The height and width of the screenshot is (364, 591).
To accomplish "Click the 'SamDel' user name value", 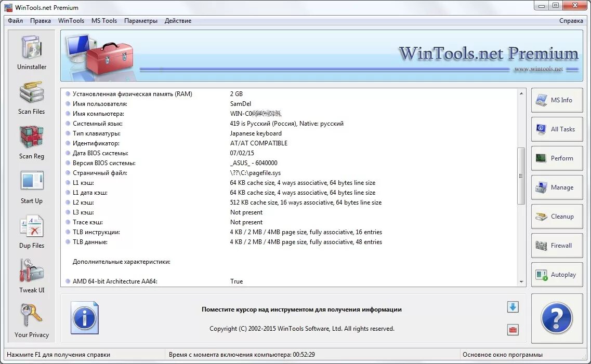I will (241, 103).
